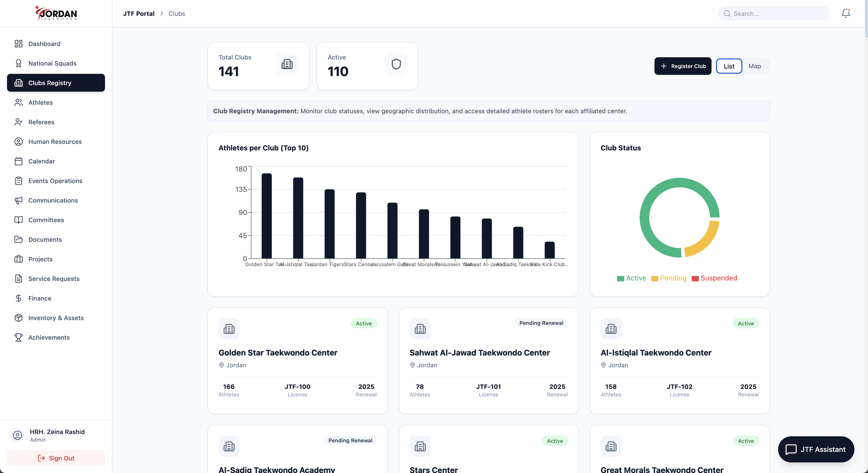Go to Events Operations section
The width and height of the screenshot is (868, 473).
[55, 181]
